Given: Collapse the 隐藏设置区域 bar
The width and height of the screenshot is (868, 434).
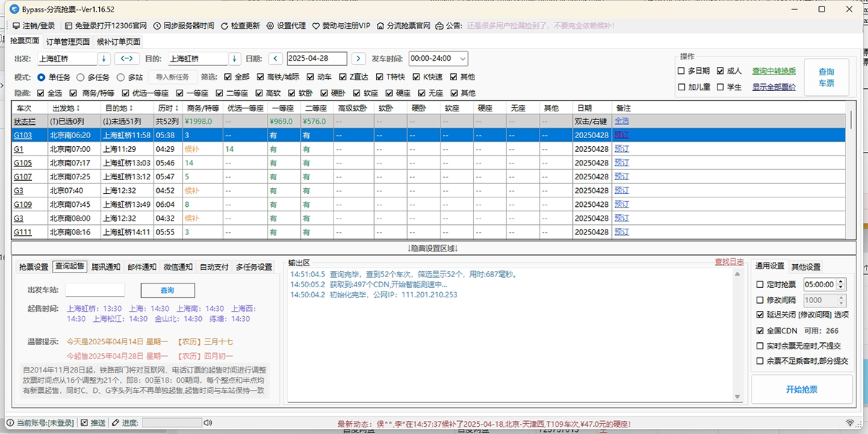Looking at the screenshot, I should tap(433, 247).
